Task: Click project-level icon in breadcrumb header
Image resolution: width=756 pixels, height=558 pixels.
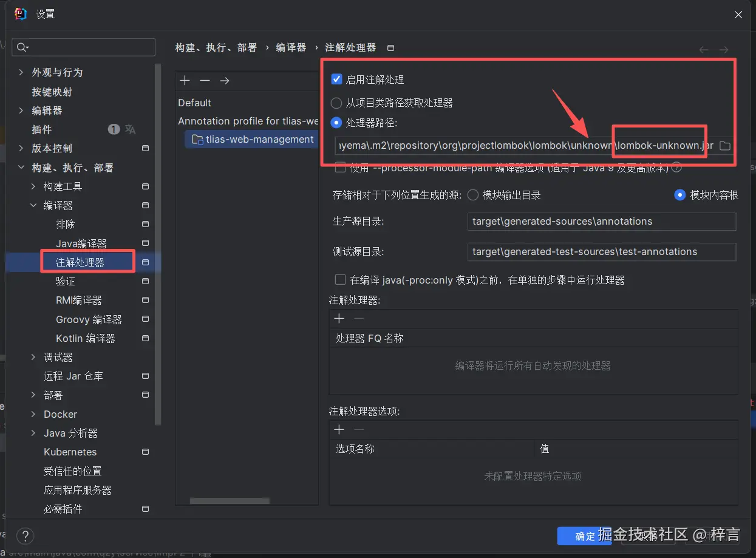Action: click(390, 48)
